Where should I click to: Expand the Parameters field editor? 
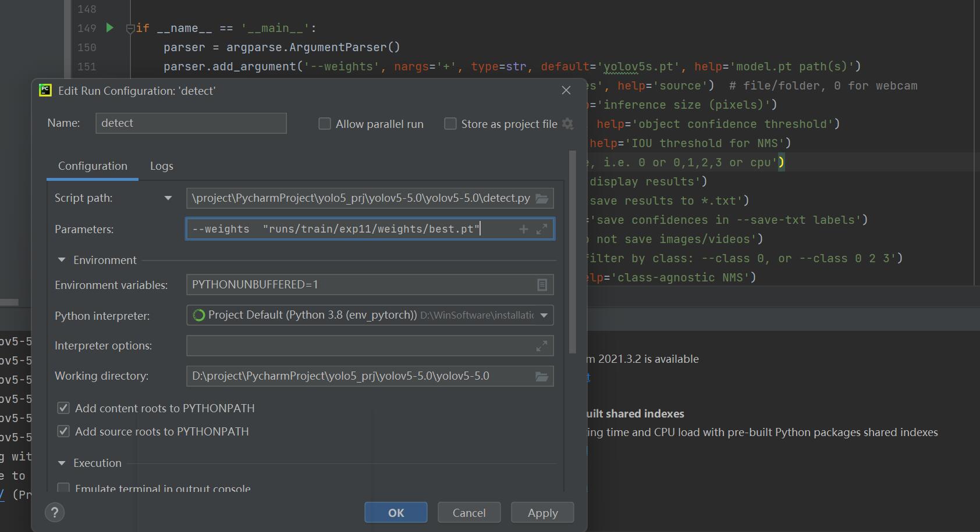tap(542, 229)
